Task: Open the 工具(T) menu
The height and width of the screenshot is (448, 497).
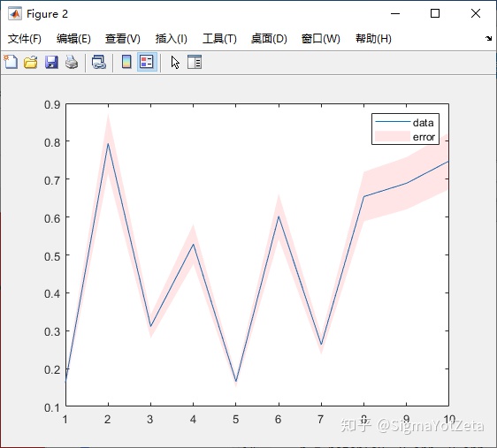Action: coord(219,39)
